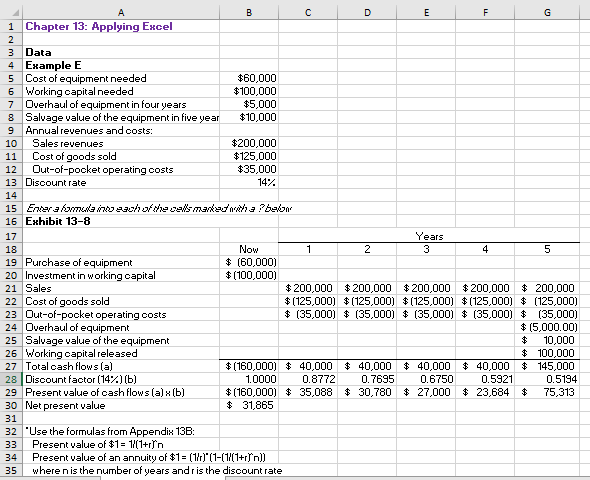
Task: Click Year 4 out-of-pocket operating costs cell
Action: pos(485,314)
